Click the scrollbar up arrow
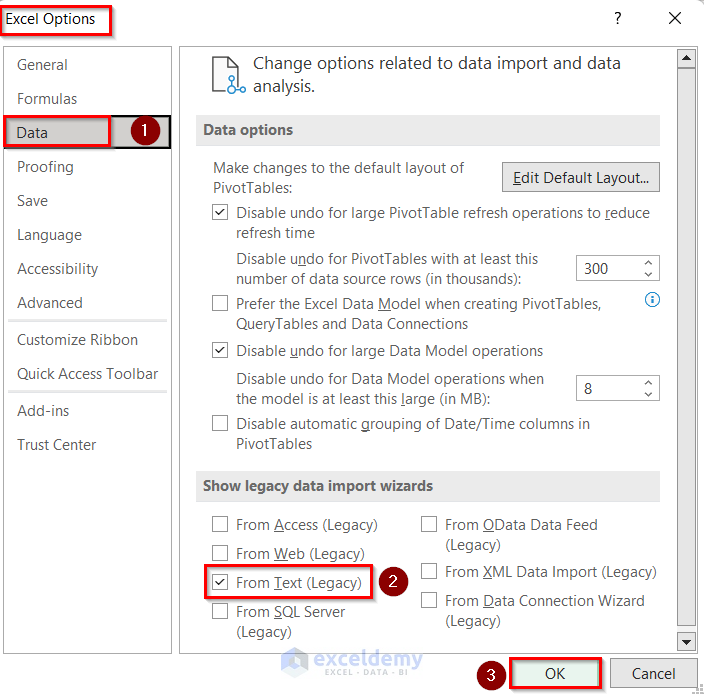 (x=686, y=58)
